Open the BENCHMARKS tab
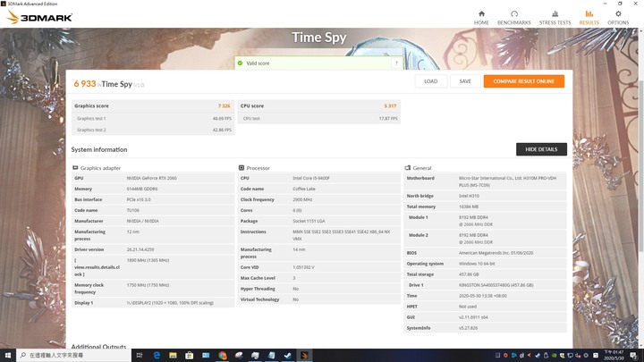 [513, 18]
